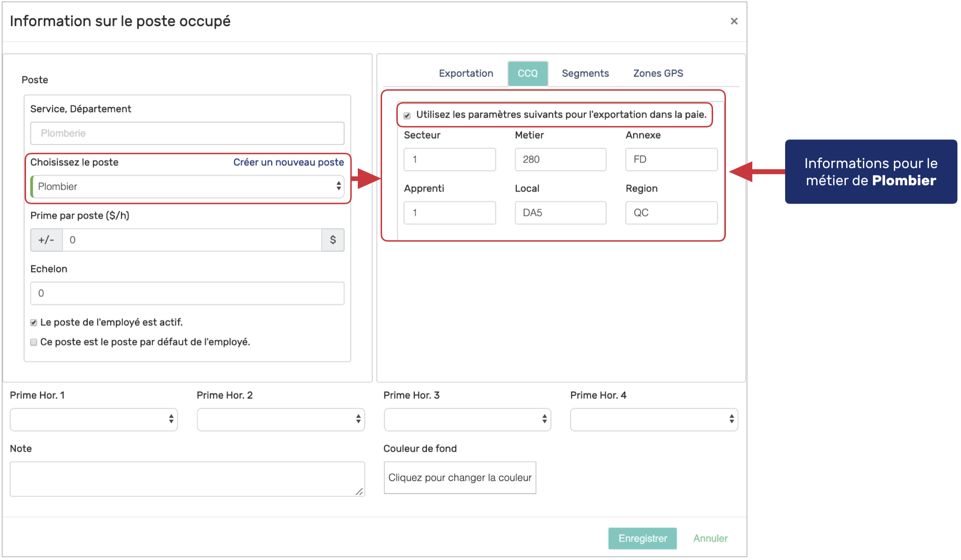Click the Metier input field
The width and height of the screenshot is (961, 560).
coord(560,159)
